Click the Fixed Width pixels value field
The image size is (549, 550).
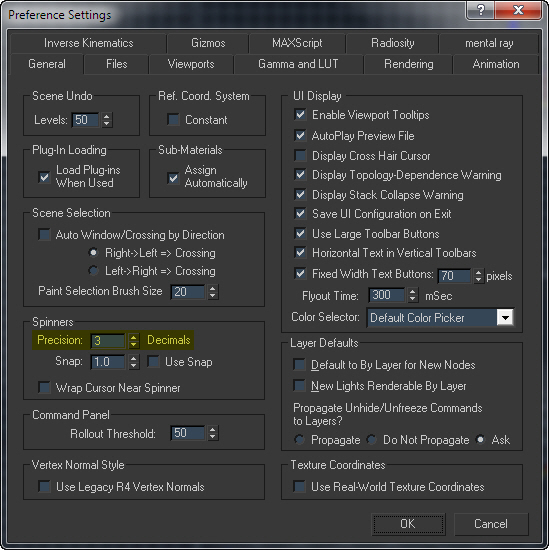(454, 276)
